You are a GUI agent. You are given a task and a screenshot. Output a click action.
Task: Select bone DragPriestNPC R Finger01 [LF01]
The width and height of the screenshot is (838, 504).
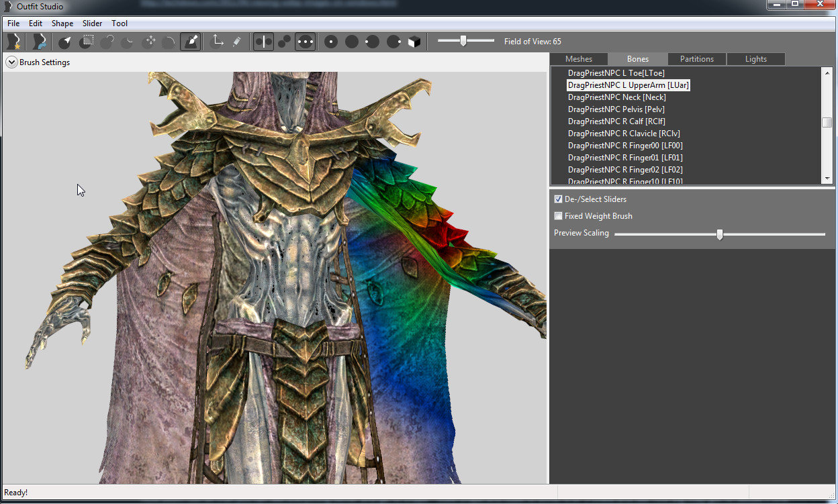pos(626,158)
